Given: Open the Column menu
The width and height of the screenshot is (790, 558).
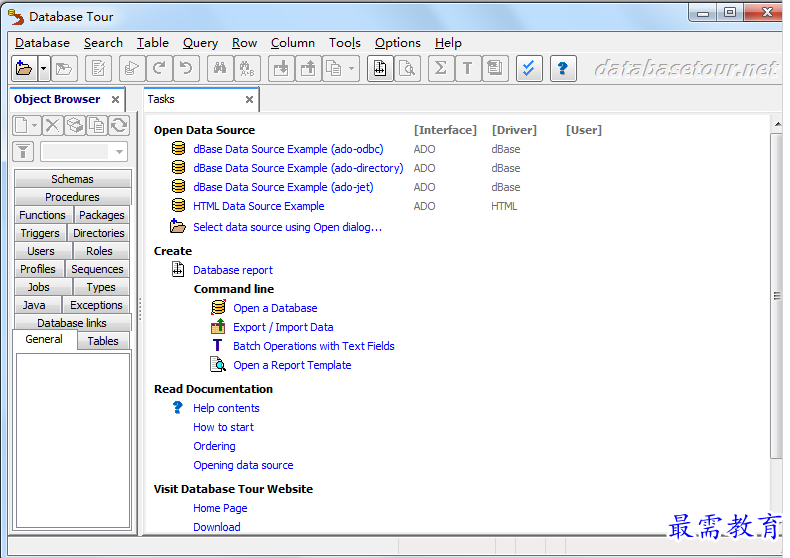Looking at the screenshot, I should [x=293, y=43].
